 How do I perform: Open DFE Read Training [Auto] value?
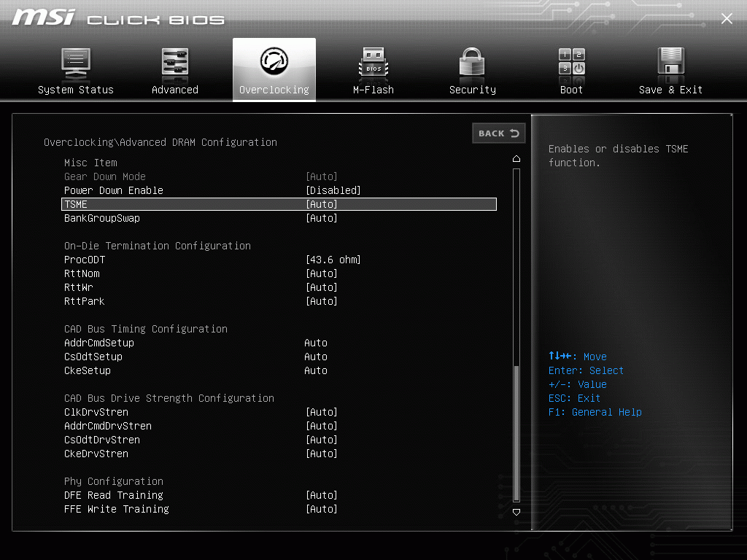(322, 495)
